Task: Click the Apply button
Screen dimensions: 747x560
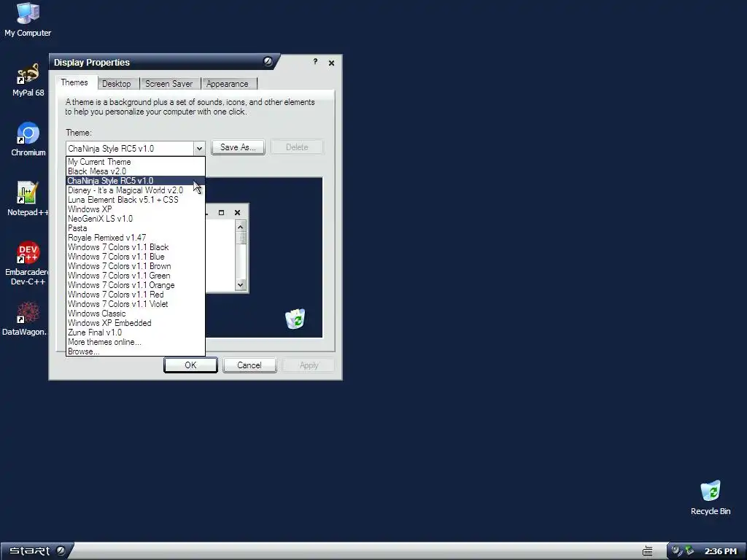Action: click(x=309, y=365)
